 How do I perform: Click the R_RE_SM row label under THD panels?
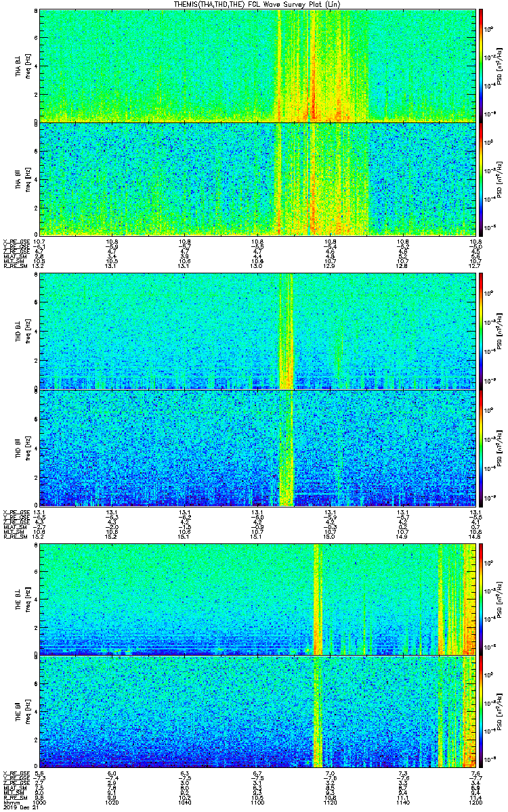pos(15,538)
